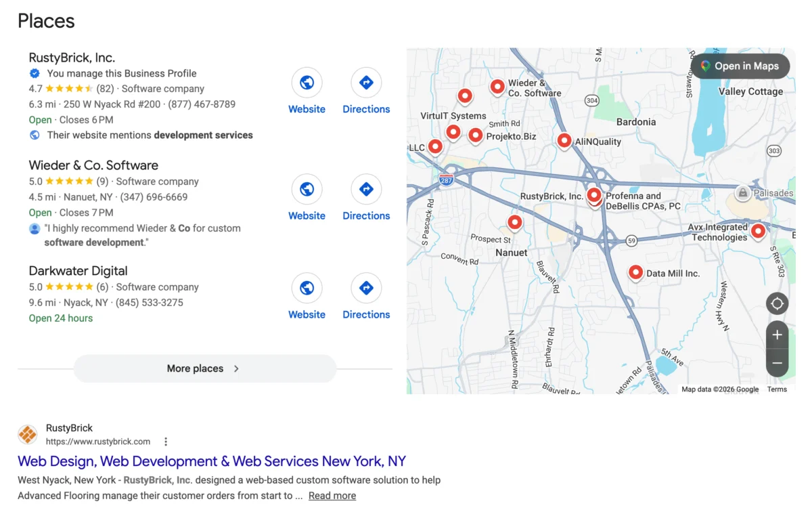
Task: Get directions to Wieder & Co. Software
Action: coord(366,189)
